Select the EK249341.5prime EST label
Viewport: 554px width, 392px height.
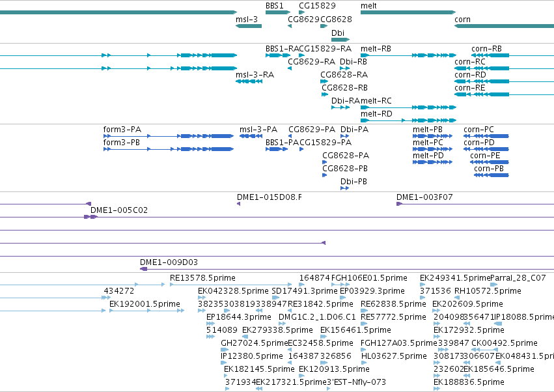[455, 278]
